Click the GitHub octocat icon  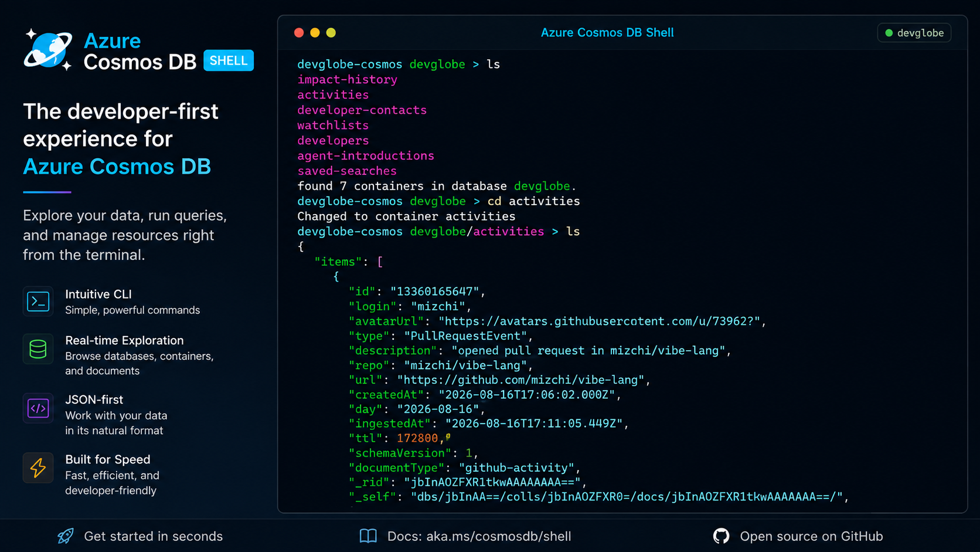721,536
